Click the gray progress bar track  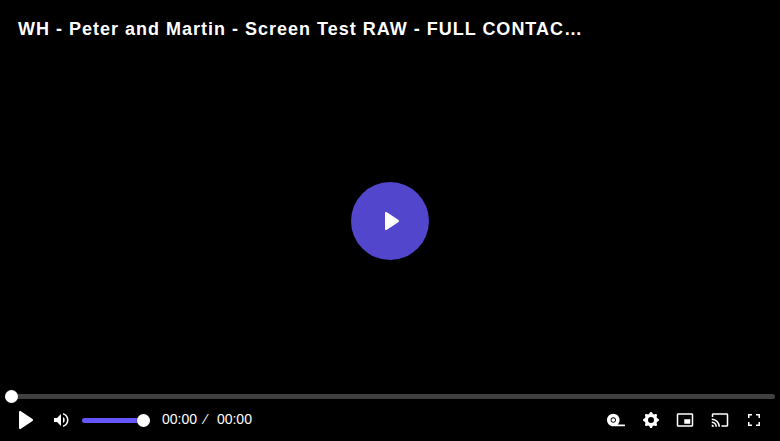click(x=390, y=396)
